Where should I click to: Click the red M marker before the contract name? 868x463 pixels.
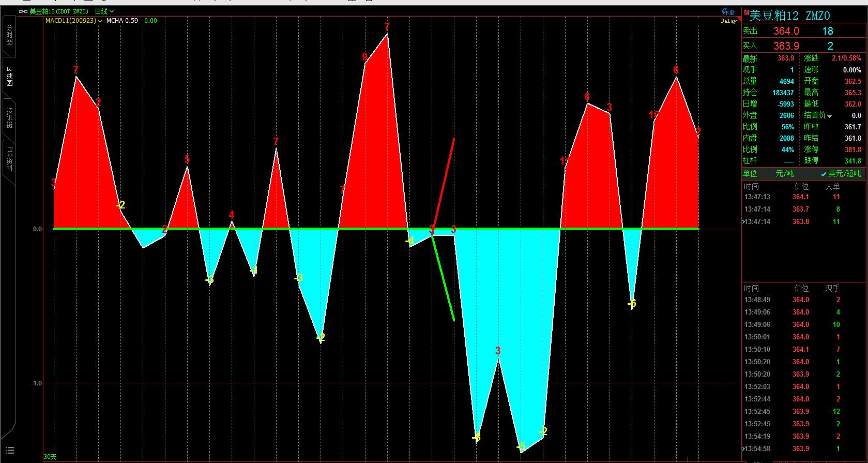coord(746,13)
